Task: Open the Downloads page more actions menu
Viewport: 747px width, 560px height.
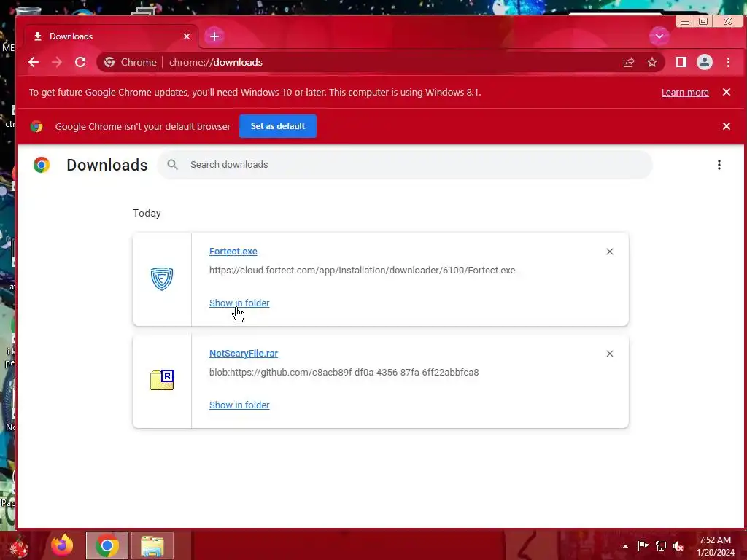Action: (719, 165)
